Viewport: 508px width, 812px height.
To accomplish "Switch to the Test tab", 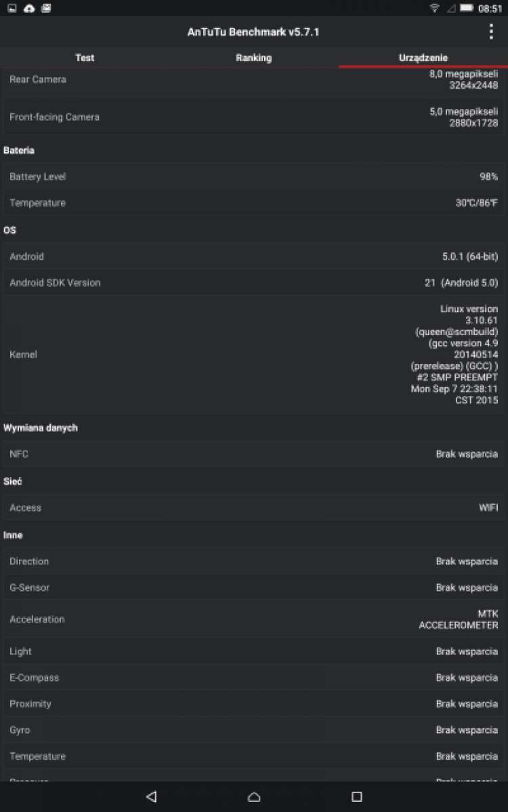I will point(85,58).
